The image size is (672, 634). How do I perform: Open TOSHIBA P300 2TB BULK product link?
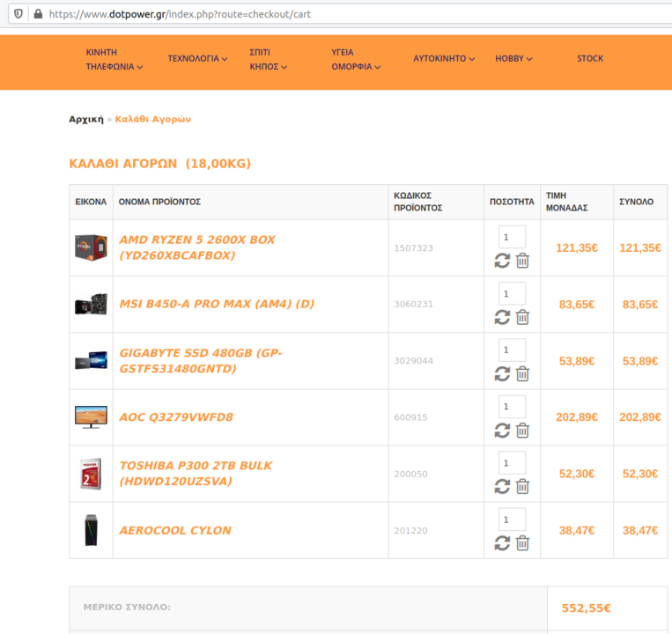pos(196,474)
